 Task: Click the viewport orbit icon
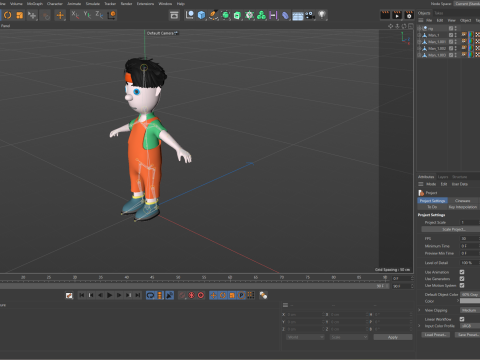pyautogui.click(x=404, y=26)
